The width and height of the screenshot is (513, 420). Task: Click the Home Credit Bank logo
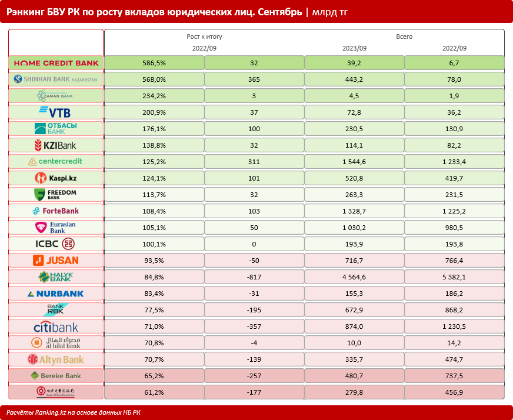56,62
